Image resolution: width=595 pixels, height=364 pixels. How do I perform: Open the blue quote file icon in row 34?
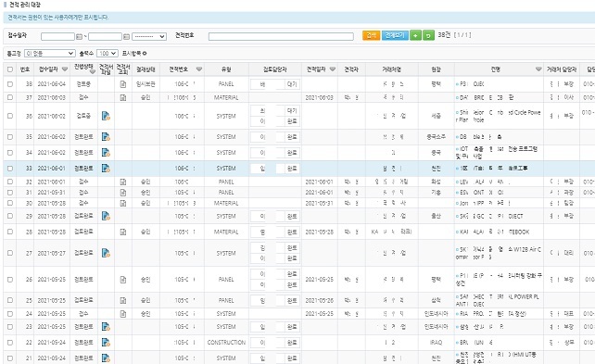(x=106, y=153)
